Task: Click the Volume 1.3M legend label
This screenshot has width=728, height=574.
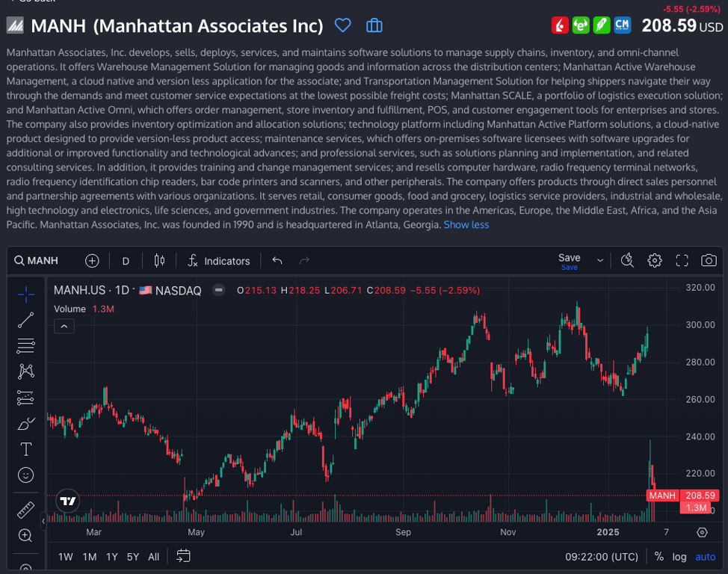Action: point(84,309)
